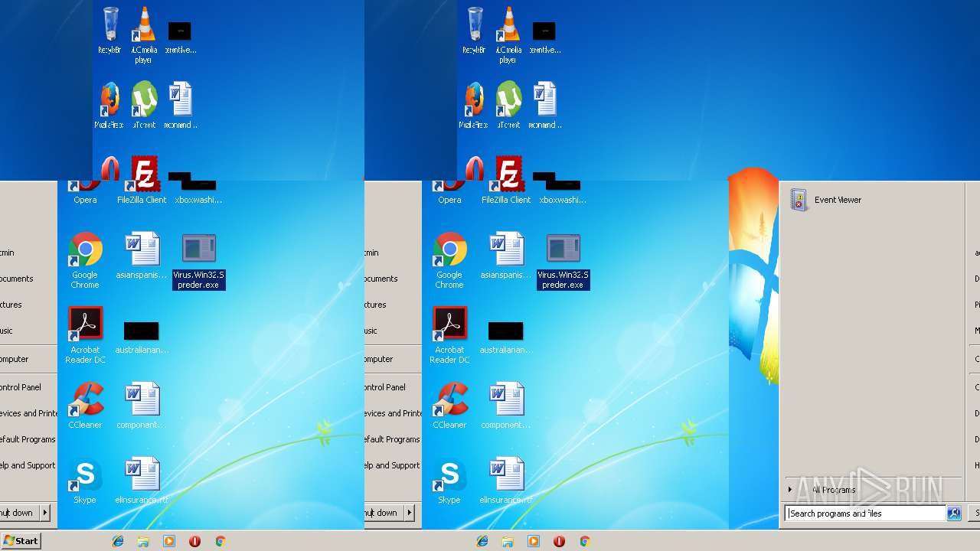980x551 pixels.
Task: Click Shut down in the leftmost Start menu
Action: coord(18,513)
